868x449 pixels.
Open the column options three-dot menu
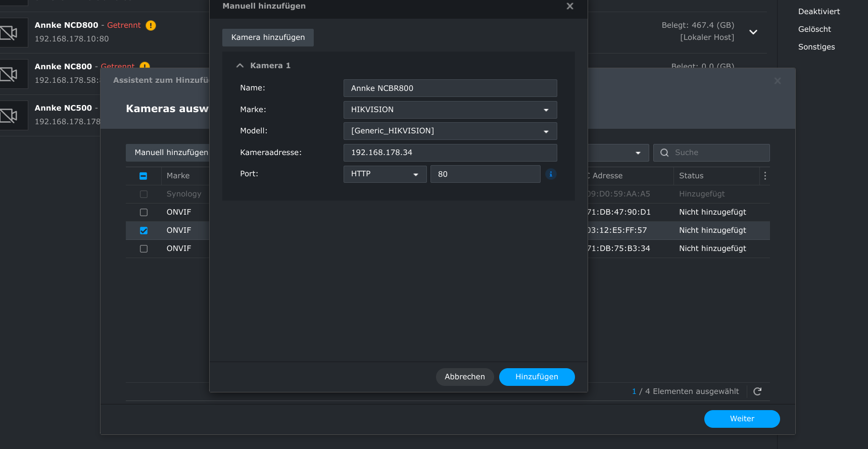pyautogui.click(x=765, y=176)
